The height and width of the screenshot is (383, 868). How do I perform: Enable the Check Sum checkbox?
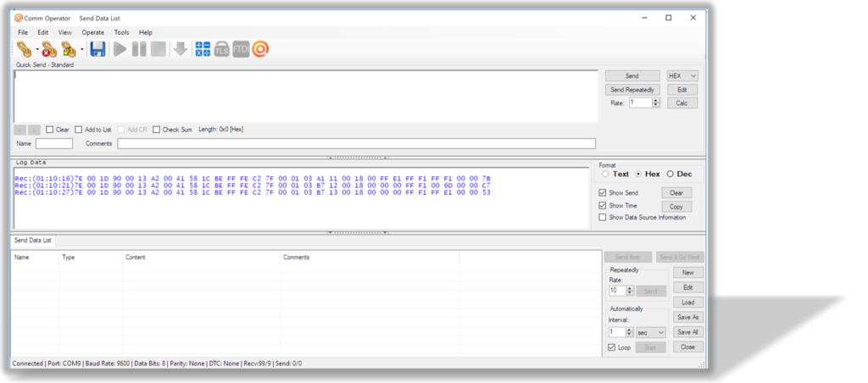[157, 130]
